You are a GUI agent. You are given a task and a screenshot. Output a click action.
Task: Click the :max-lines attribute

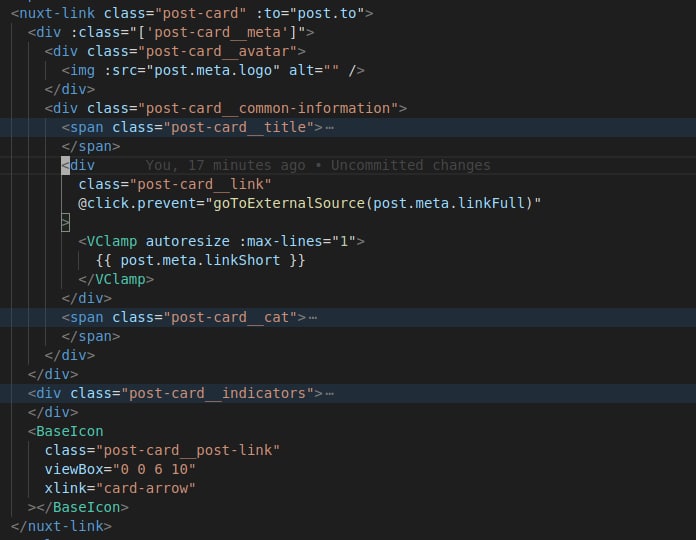pos(281,241)
